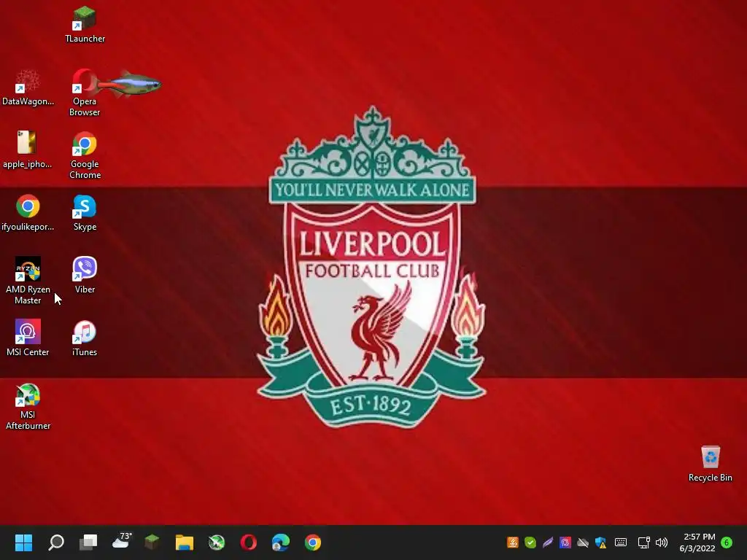The height and width of the screenshot is (560, 747).
Task: Open taskbar Search
Action: point(56,542)
